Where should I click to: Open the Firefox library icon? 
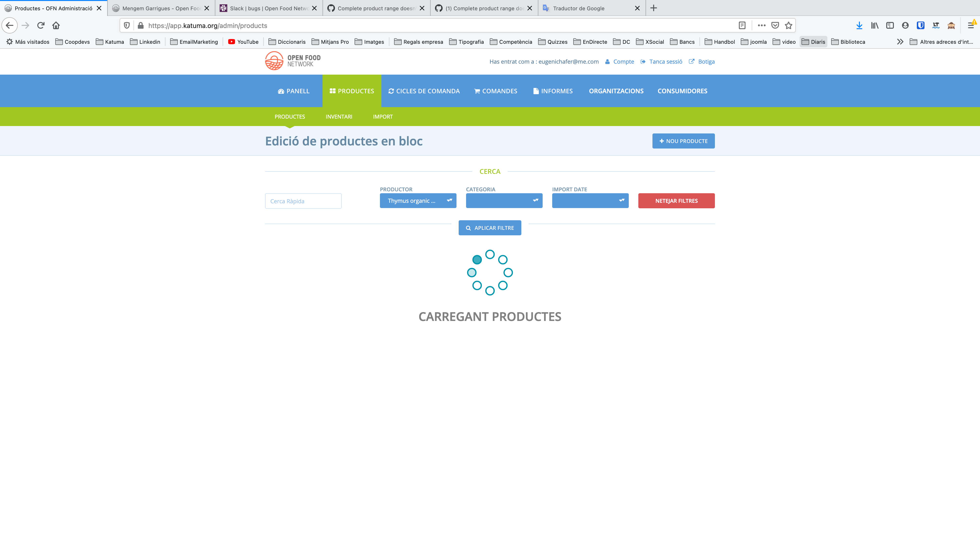[875, 26]
